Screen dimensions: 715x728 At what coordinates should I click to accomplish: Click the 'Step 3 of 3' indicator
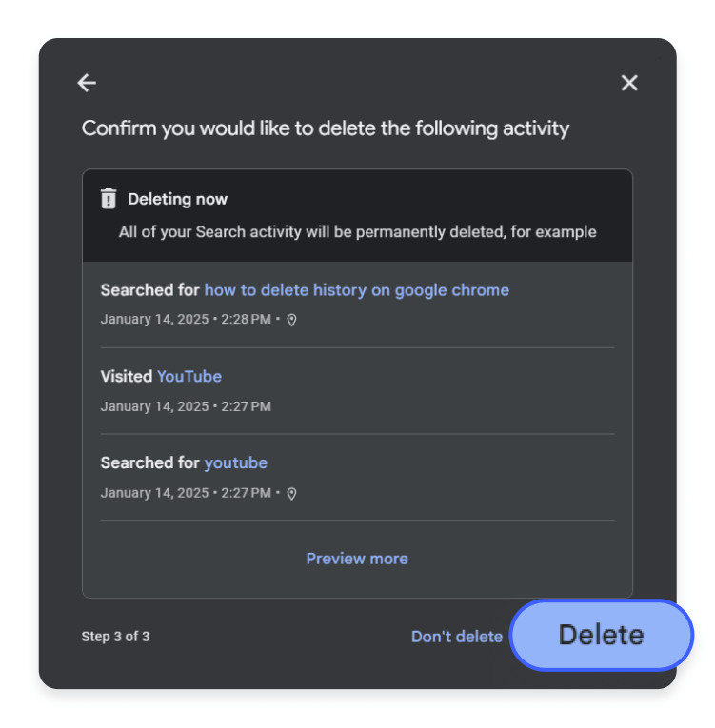coord(115,637)
